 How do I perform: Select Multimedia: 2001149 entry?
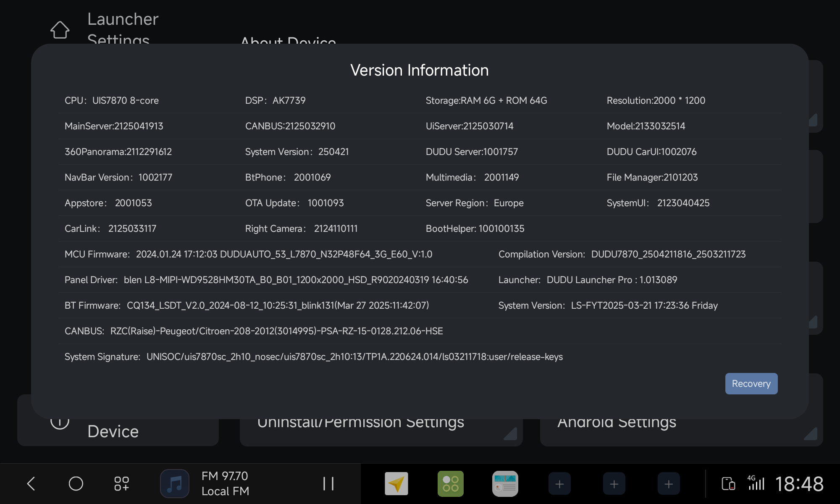click(472, 177)
